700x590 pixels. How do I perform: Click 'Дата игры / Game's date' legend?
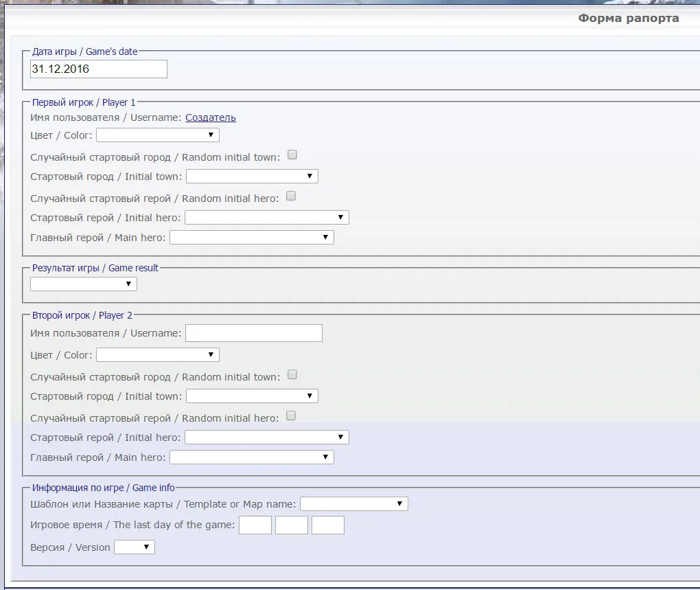pyautogui.click(x=85, y=52)
